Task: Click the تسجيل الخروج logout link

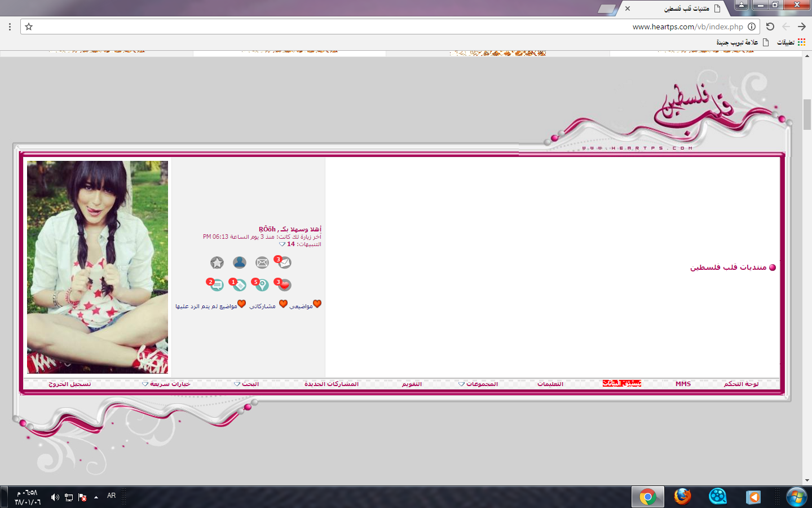Action: point(70,384)
